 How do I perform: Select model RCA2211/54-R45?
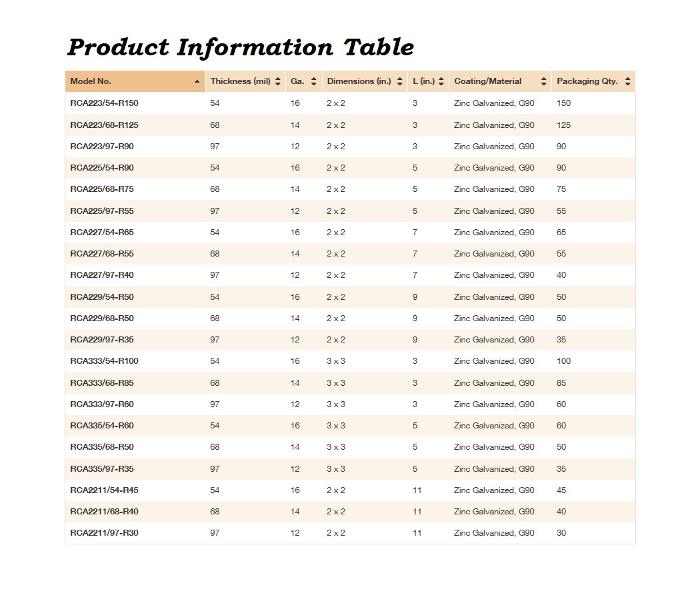click(104, 490)
